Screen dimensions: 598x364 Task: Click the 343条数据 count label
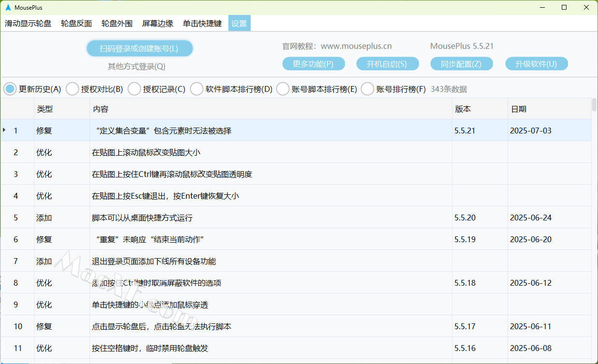[448, 89]
